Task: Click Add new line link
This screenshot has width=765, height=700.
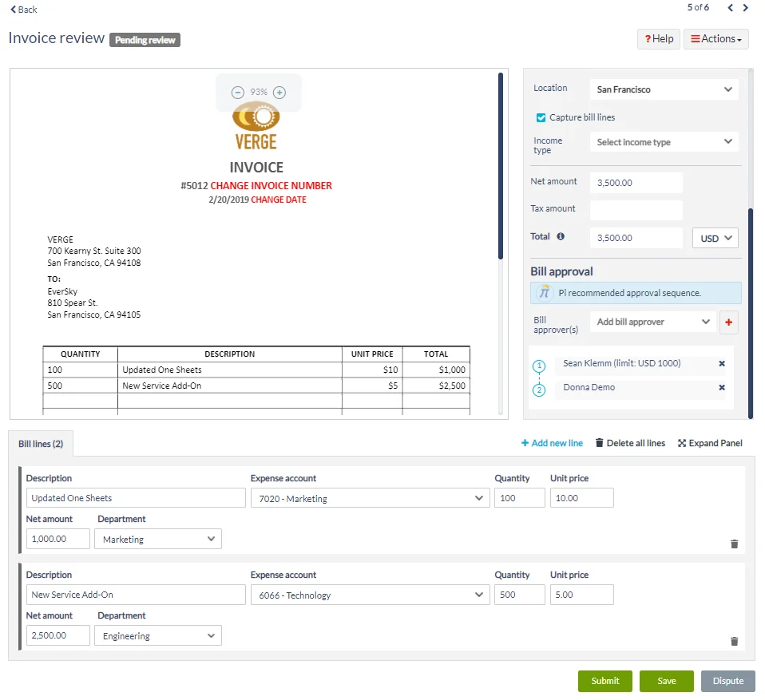Action: (x=552, y=443)
